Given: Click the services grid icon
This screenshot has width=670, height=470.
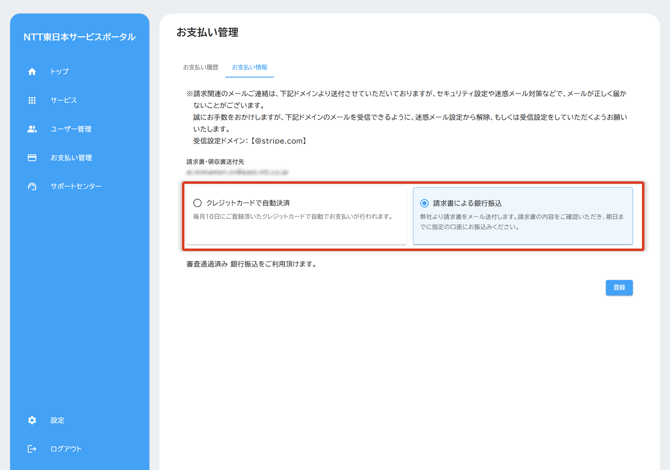Looking at the screenshot, I should 32,101.
